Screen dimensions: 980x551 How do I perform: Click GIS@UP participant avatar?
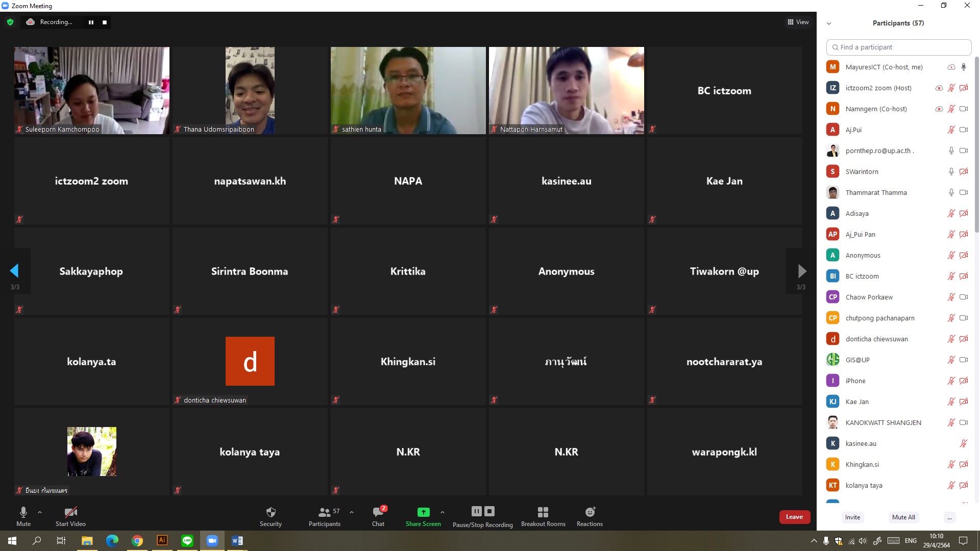tap(832, 360)
